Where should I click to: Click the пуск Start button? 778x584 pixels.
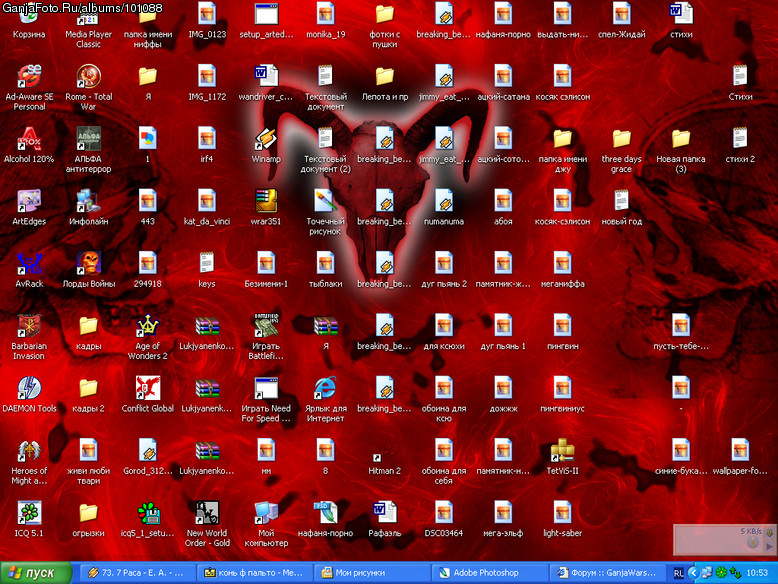point(36,573)
